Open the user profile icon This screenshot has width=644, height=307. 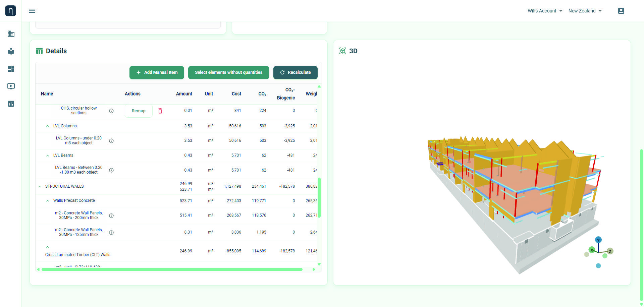[x=621, y=11]
